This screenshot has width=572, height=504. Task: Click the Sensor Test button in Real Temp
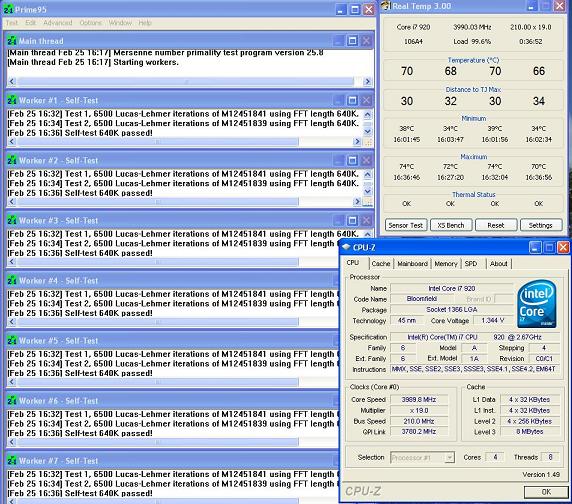click(x=405, y=225)
